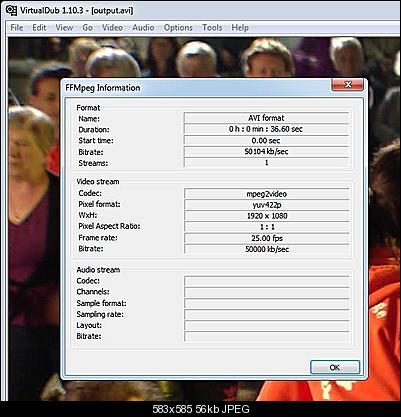Image resolution: width=401 pixels, height=417 pixels.
Task: Open the Options menu
Action: point(178,28)
